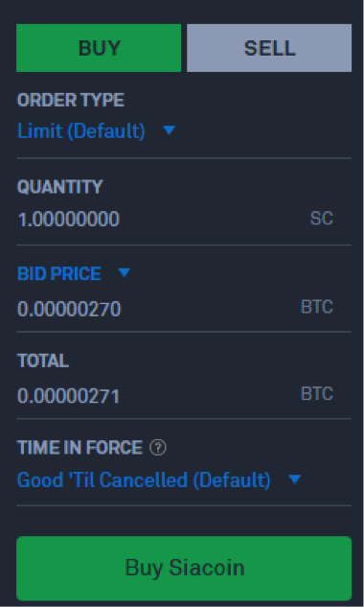Switch to the BUY tab

pyautogui.click(x=99, y=48)
